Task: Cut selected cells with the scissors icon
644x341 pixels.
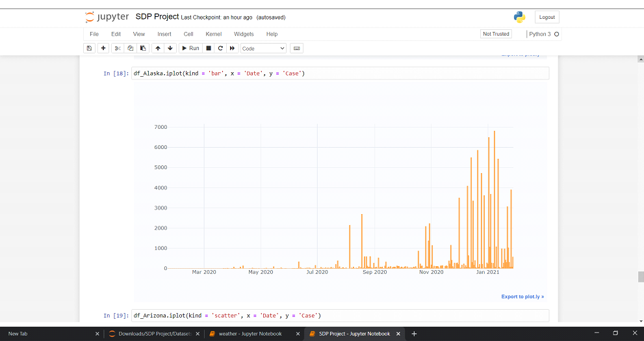Action: pyautogui.click(x=118, y=48)
